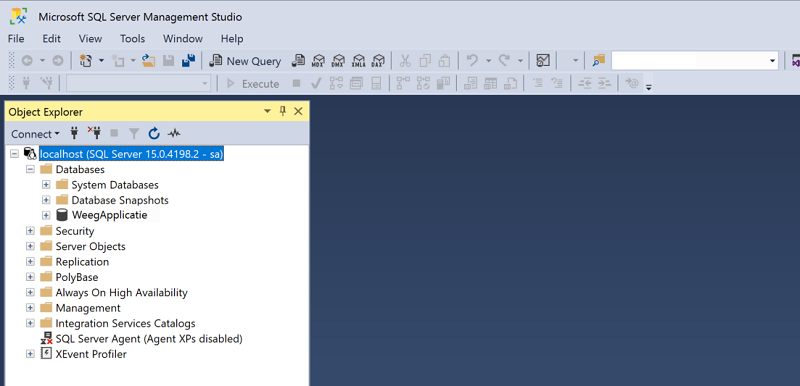
Task: Click the Find in Files icon
Action: click(x=598, y=61)
